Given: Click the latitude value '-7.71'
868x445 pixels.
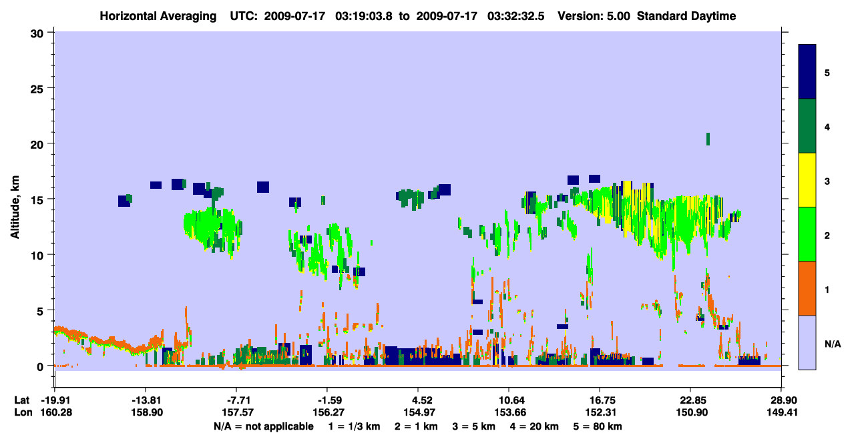Looking at the screenshot, I should 236,400.
